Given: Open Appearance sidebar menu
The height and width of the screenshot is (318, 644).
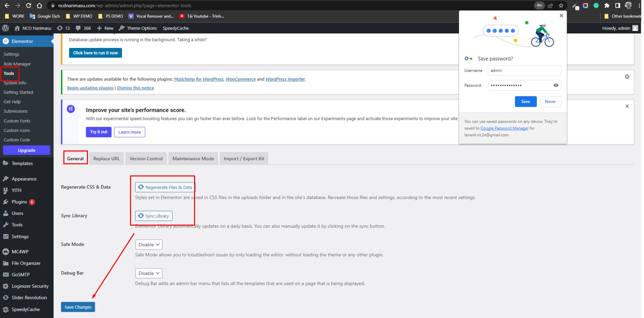Looking at the screenshot, I should pos(27,179).
